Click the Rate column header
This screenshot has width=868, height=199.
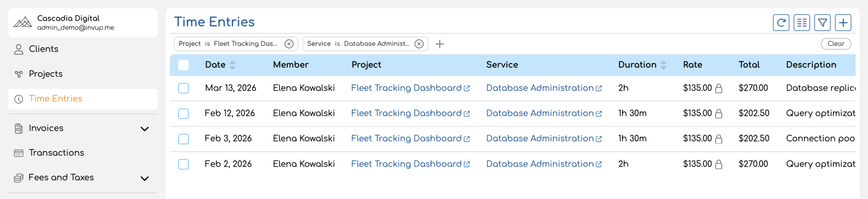(x=693, y=65)
